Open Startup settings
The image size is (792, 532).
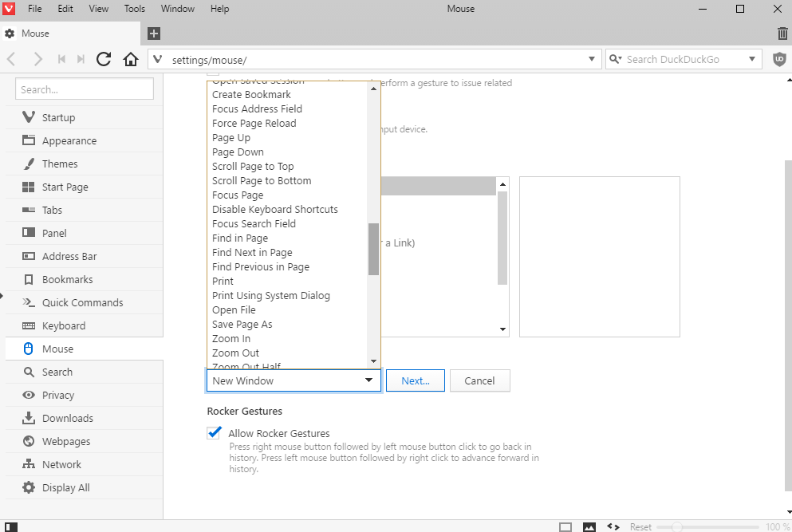(85, 117)
